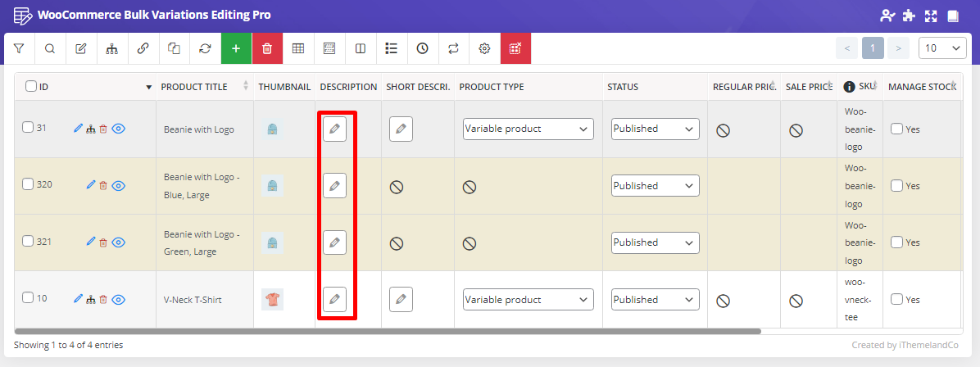Open the history clock toolbar icon
This screenshot has width=980, height=367.
pyautogui.click(x=423, y=48)
